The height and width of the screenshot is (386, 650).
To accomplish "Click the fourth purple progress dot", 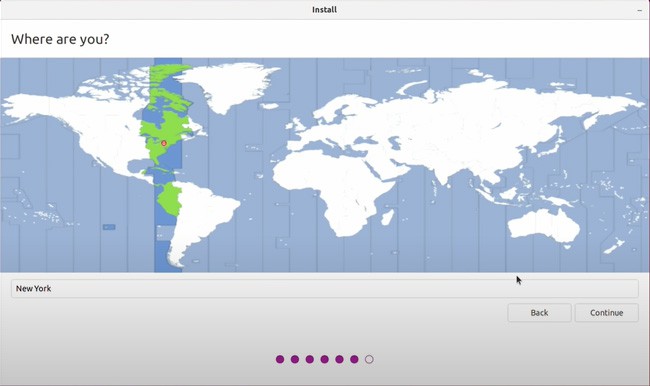I will point(325,359).
